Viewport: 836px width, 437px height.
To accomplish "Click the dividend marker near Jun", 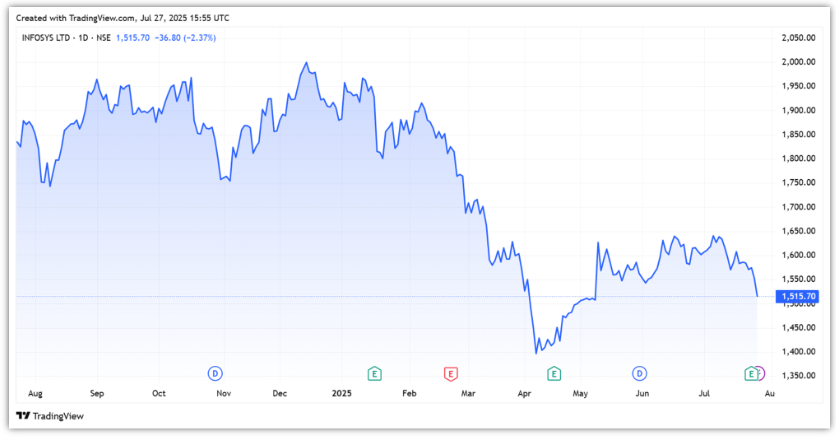I will coord(638,373).
